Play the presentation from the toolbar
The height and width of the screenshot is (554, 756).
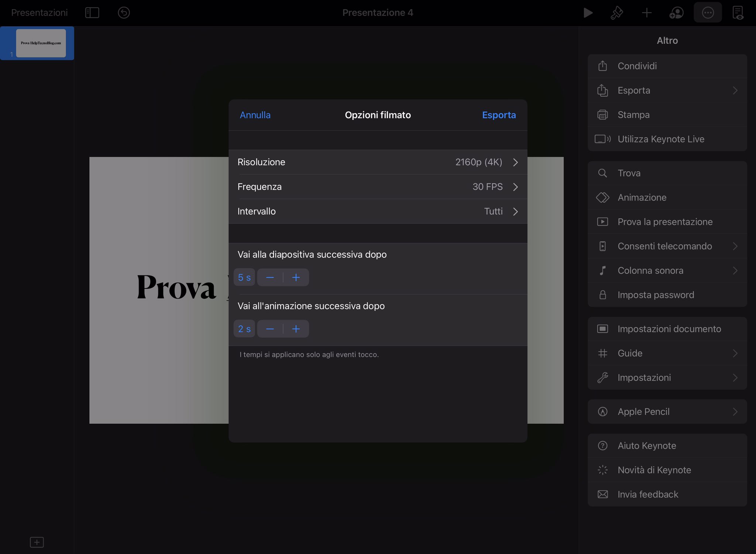(x=588, y=13)
